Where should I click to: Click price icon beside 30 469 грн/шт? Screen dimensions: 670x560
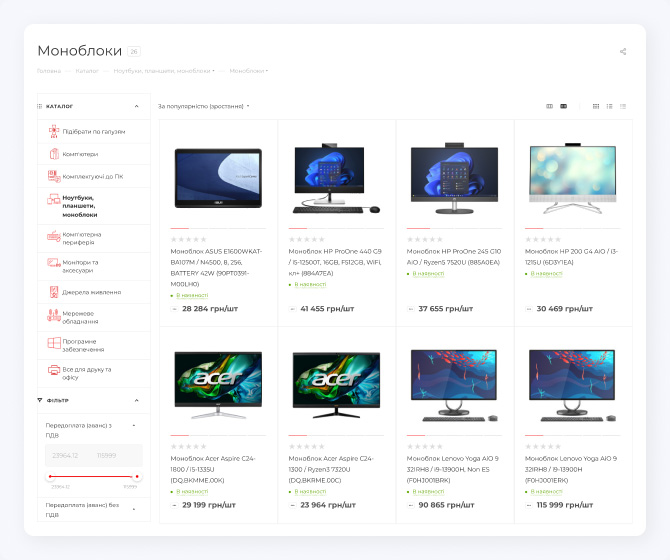click(x=529, y=309)
